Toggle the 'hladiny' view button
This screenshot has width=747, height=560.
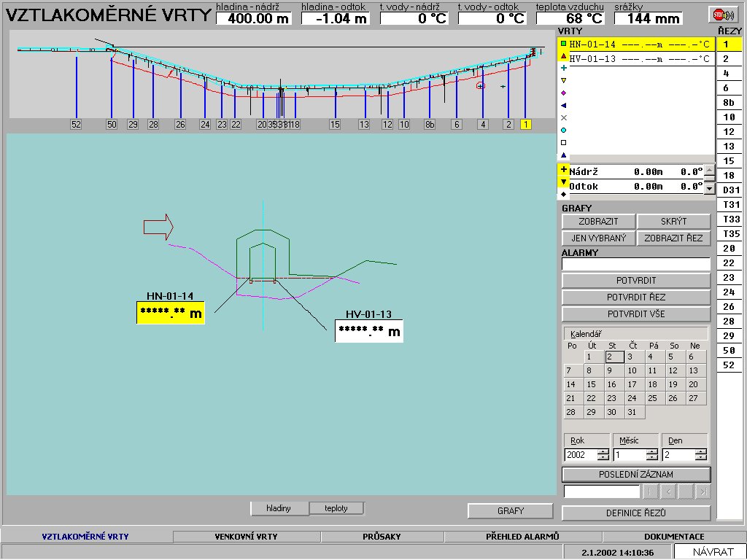click(279, 509)
